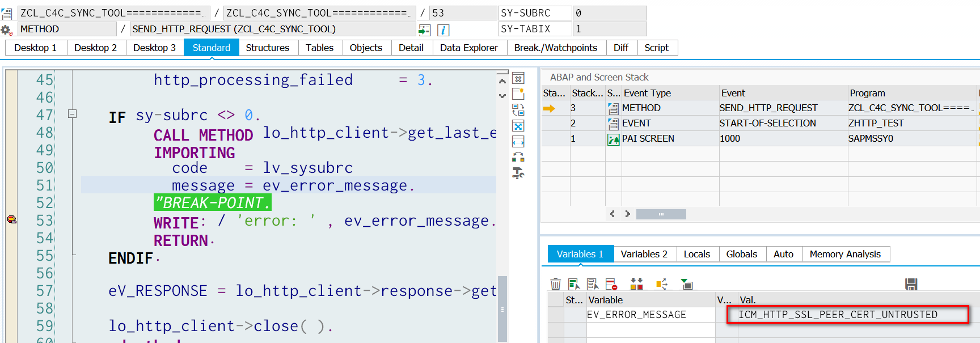Click the up chevron above the editor scrollbar
Viewport: 980px width, 343px height.
[502, 81]
